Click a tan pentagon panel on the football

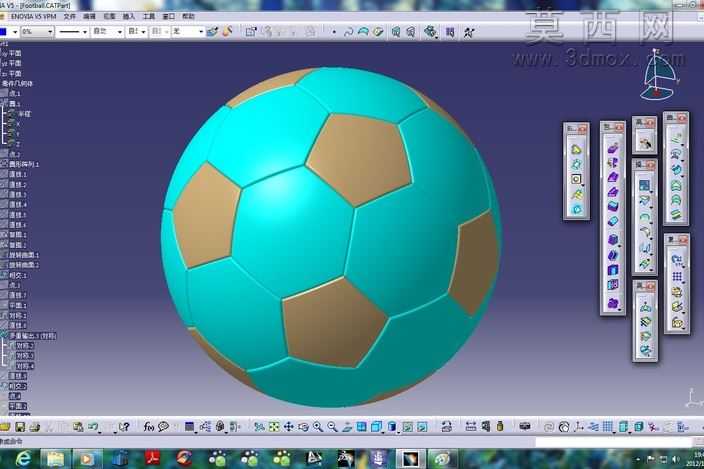(359, 157)
